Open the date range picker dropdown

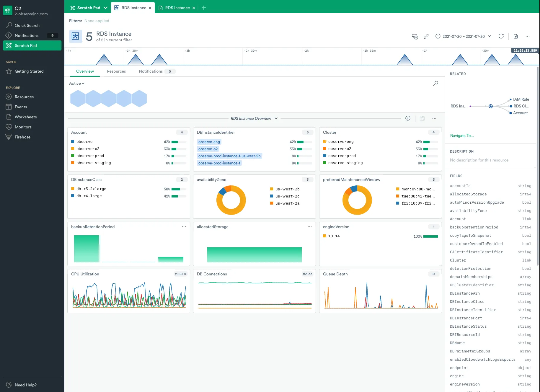tap(463, 36)
